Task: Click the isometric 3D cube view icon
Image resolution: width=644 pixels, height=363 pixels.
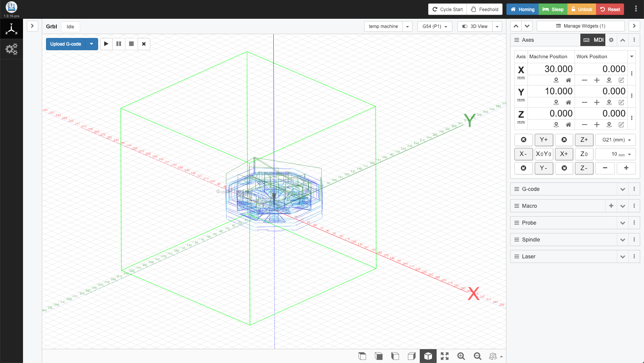Action: [428, 356]
